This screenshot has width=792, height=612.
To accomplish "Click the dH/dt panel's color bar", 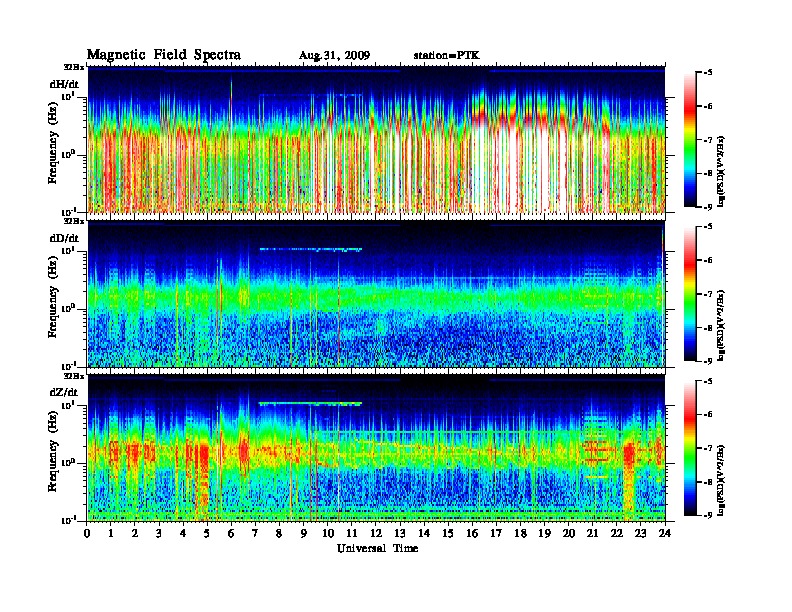I will coord(690,140).
